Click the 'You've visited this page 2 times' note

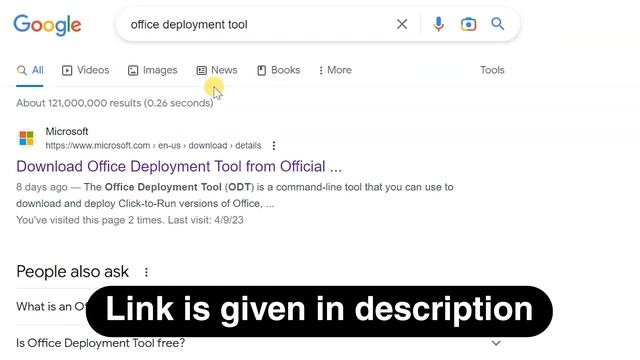click(130, 220)
